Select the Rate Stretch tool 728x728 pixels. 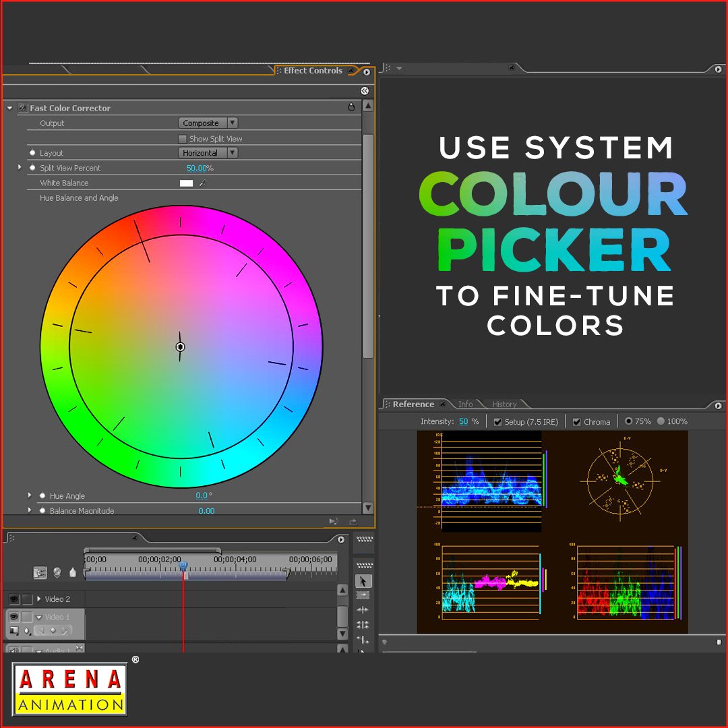363,640
